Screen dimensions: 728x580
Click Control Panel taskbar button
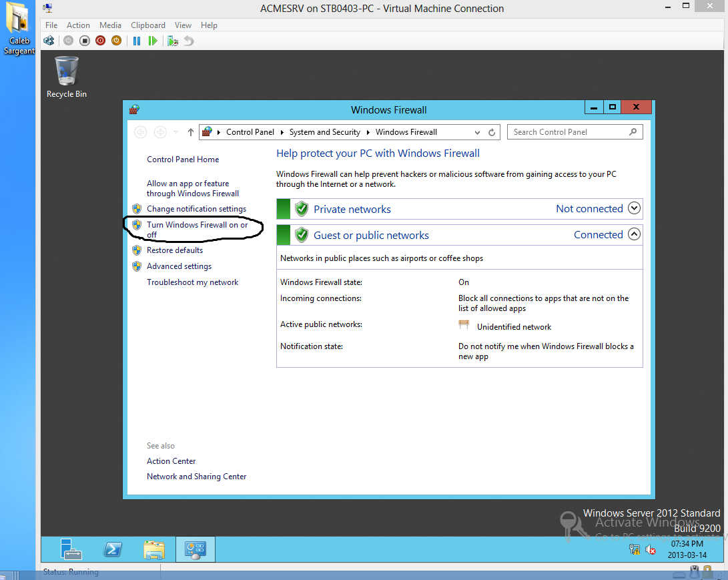(195, 549)
